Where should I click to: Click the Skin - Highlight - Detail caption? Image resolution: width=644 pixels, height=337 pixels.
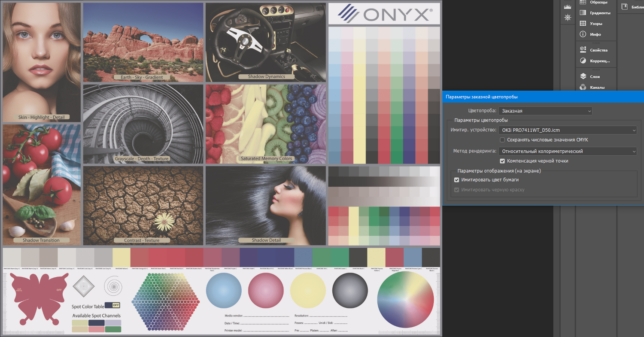(x=41, y=117)
